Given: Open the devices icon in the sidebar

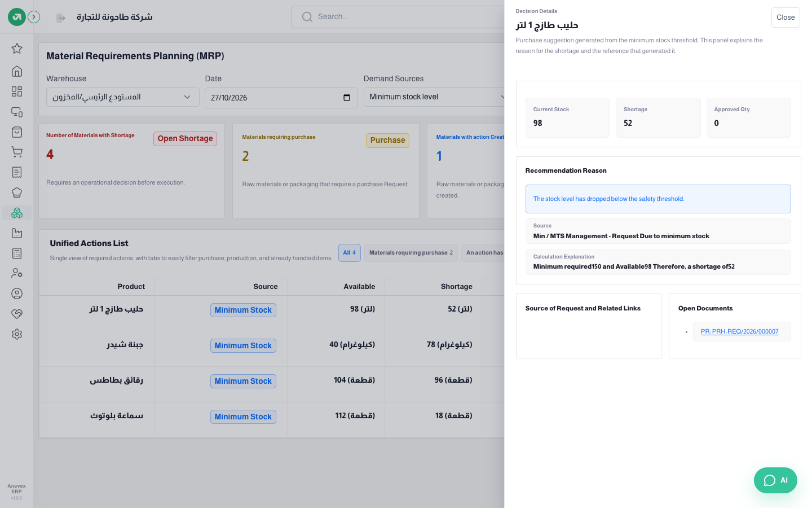Looking at the screenshot, I should pyautogui.click(x=17, y=112).
